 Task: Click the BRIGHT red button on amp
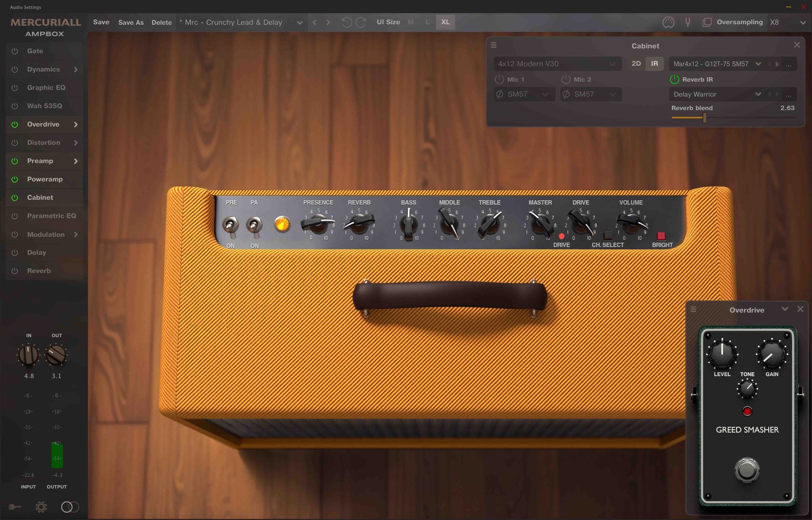pyautogui.click(x=661, y=236)
